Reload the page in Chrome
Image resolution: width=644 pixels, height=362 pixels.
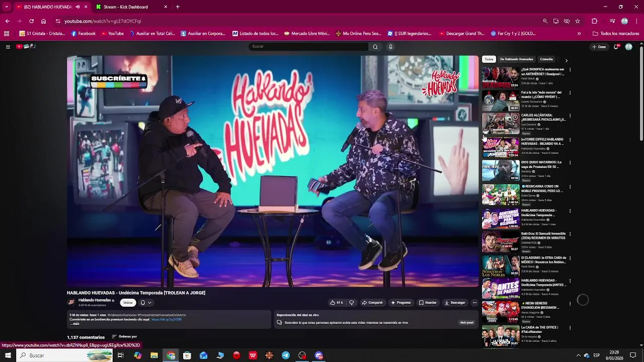31,21
